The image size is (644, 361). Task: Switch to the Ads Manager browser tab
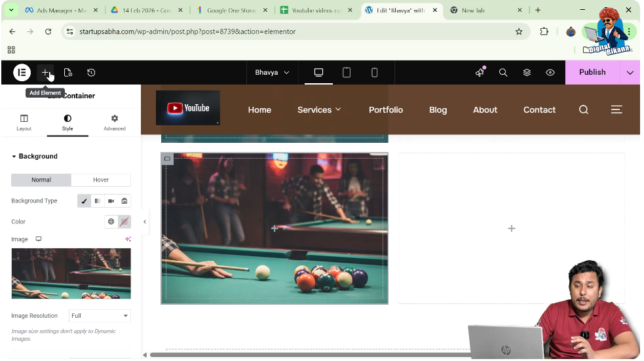click(x=61, y=10)
